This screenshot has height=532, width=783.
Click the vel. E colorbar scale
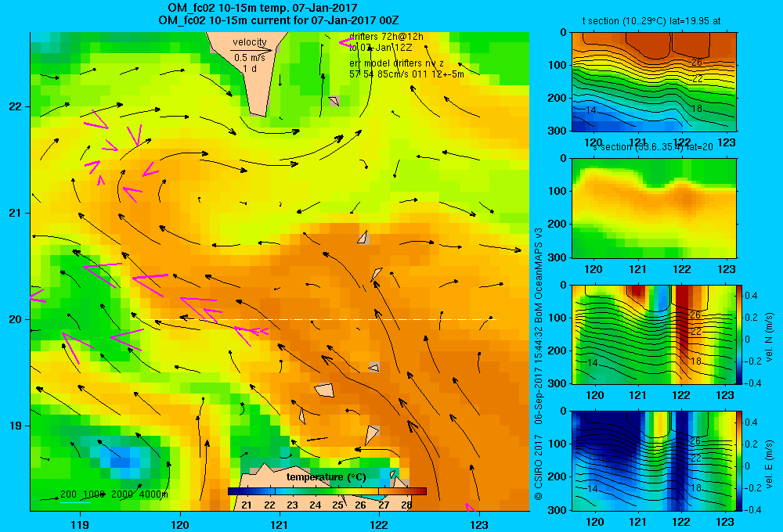(x=739, y=461)
